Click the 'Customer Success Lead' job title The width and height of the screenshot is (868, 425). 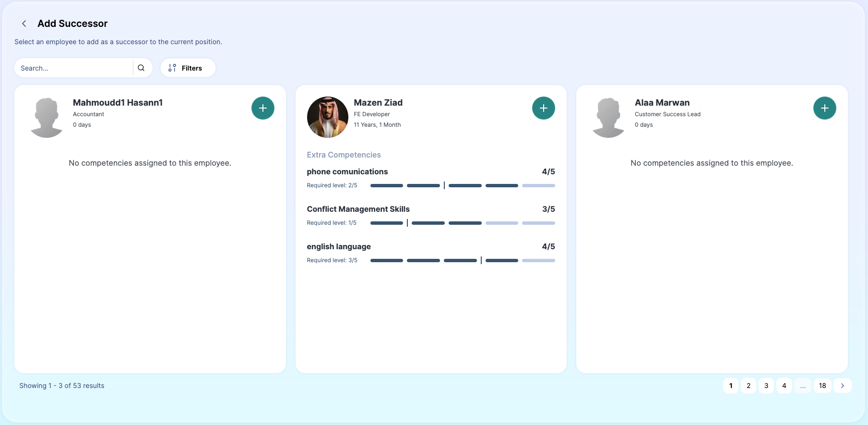tap(667, 114)
